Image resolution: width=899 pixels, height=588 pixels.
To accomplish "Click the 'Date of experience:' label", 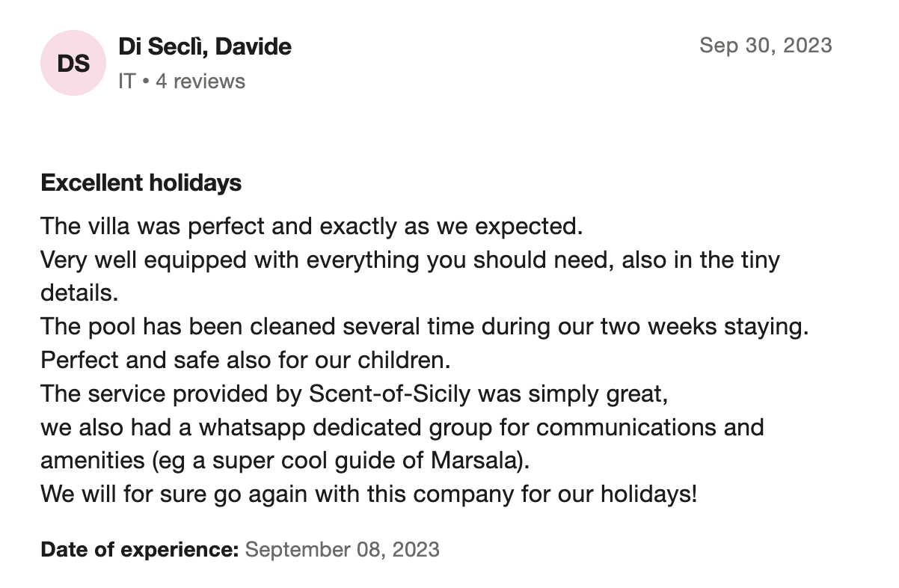I will pos(139,550).
